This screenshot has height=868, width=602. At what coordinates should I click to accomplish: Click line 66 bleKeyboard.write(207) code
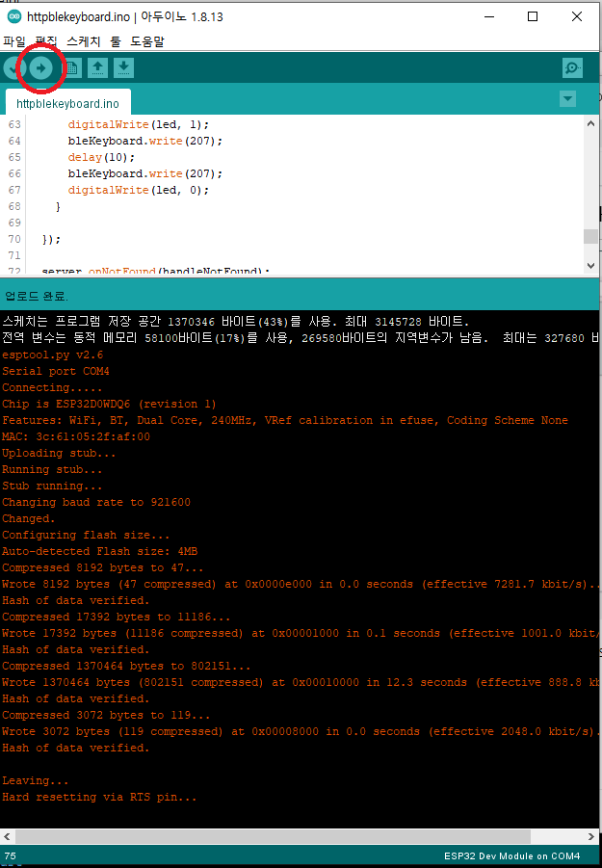(x=145, y=173)
